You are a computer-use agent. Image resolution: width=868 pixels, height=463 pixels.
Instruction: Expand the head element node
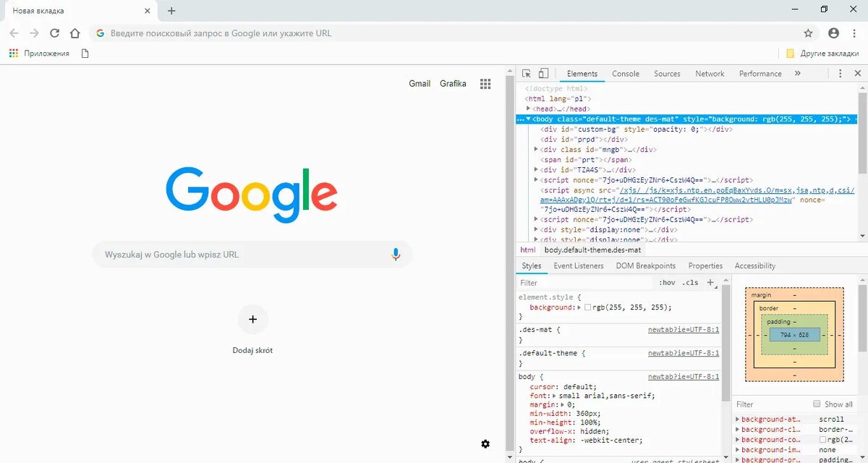pyautogui.click(x=529, y=109)
